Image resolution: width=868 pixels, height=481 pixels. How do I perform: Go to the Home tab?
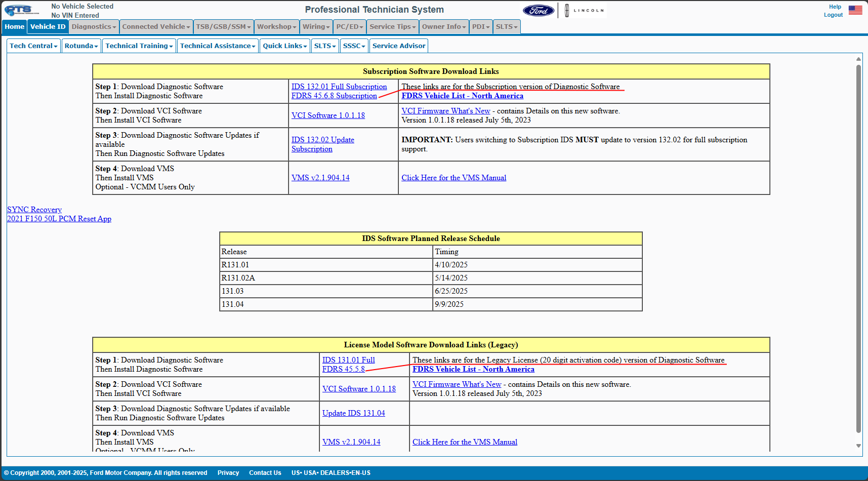15,27
